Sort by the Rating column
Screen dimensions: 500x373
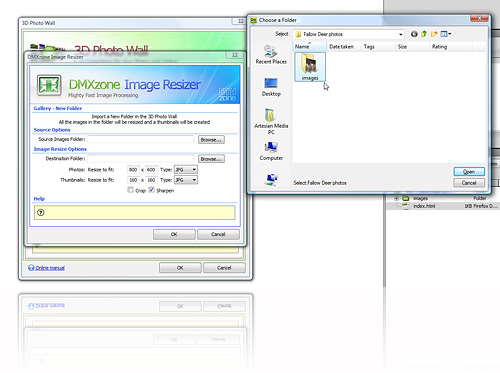coord(451,47)
